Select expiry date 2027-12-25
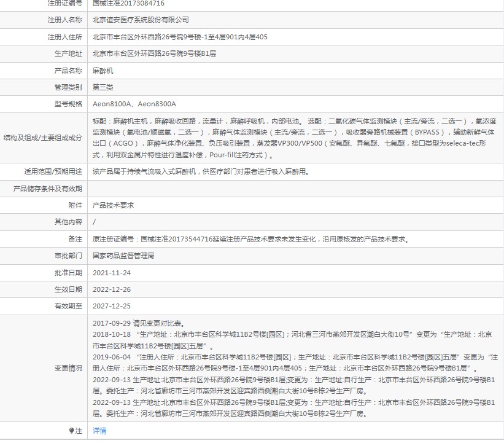The height and width of the screenshot is (443, 504). tap(112, 306)
